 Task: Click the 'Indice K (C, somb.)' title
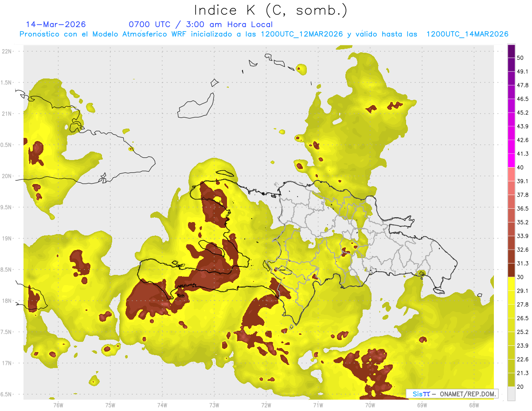(x=271, y=11)
